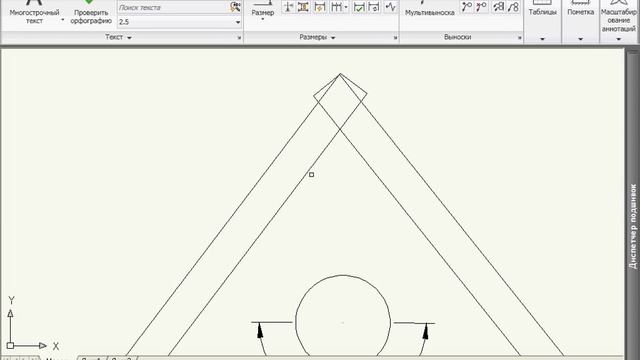Focus the Поиск текста search field
Image resolution: width=640 pixels, height=360 pixels.
(x=173, y=7)
